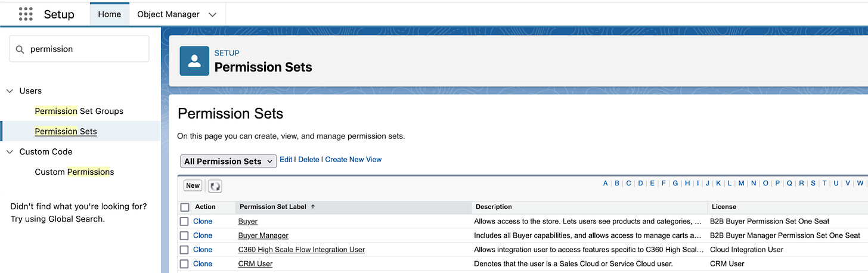Viewport: 868px width, 273px height.
Task: Clone the Buyer permission set
Action: coord(203,221)
